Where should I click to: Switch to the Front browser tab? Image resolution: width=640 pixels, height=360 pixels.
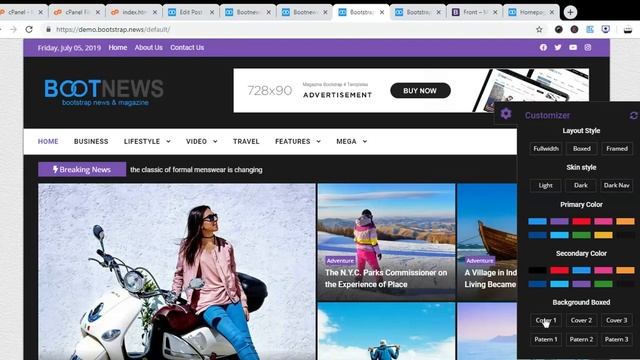tap(474, 12)
